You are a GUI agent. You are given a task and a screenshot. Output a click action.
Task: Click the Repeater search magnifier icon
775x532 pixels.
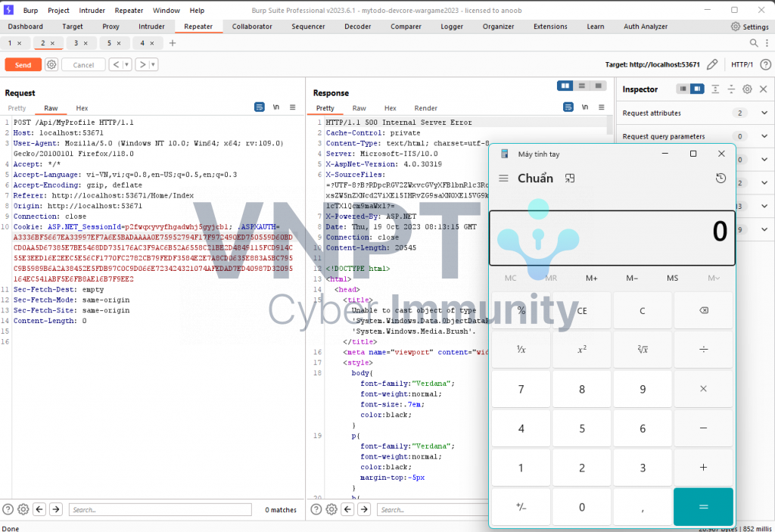pos(753,43)
